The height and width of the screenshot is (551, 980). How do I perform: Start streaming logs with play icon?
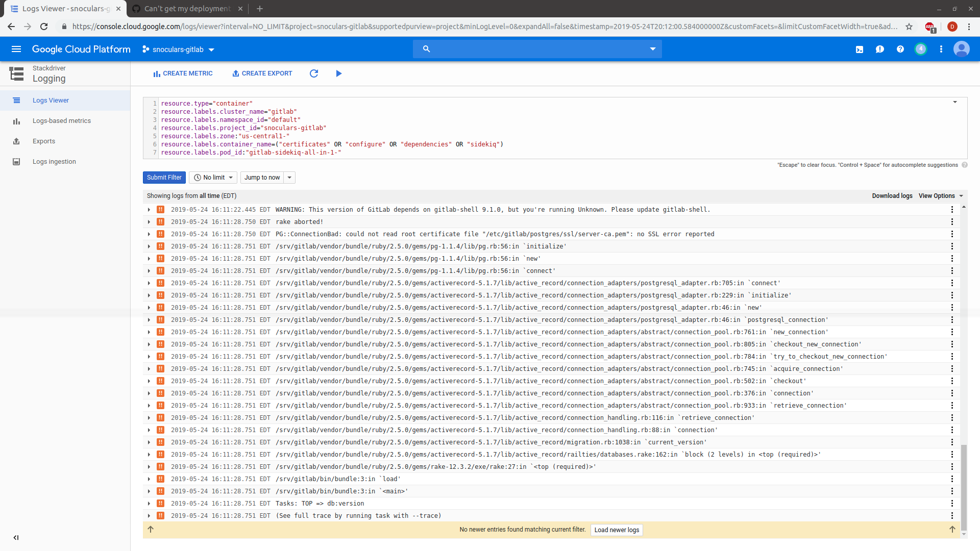pyautogui.click(x=339, y=73)
